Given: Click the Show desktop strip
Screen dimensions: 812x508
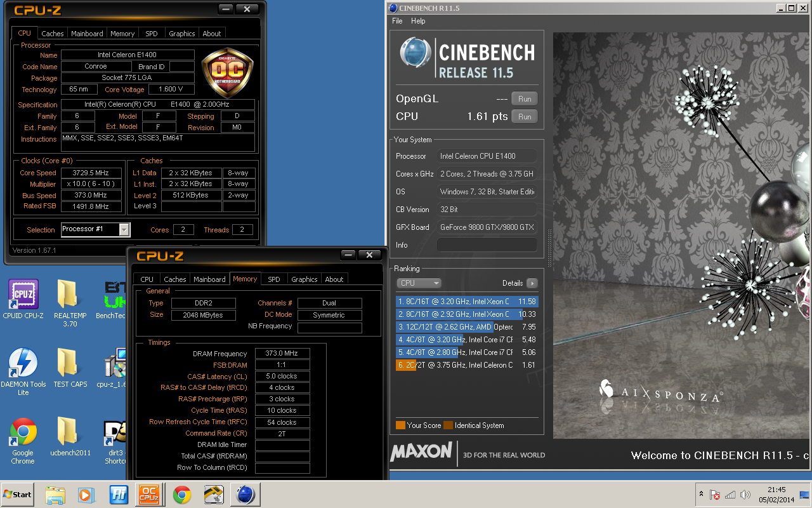Looking at the screenshot, I should (x=805, y=495).
